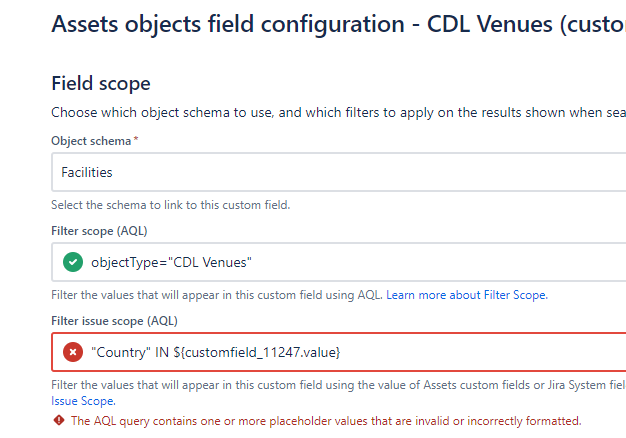This screenshot has width=626, height=438.
Task: Click the red required asterisk by Object schema
Action: 136,139
